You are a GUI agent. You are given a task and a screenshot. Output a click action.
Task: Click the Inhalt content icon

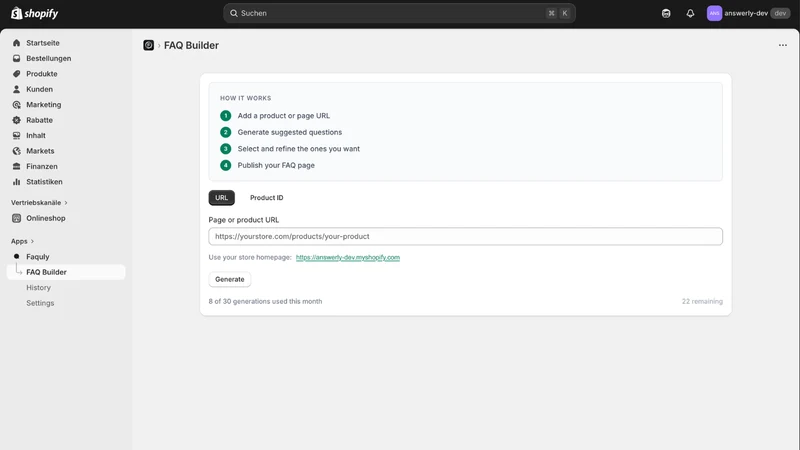16,135
